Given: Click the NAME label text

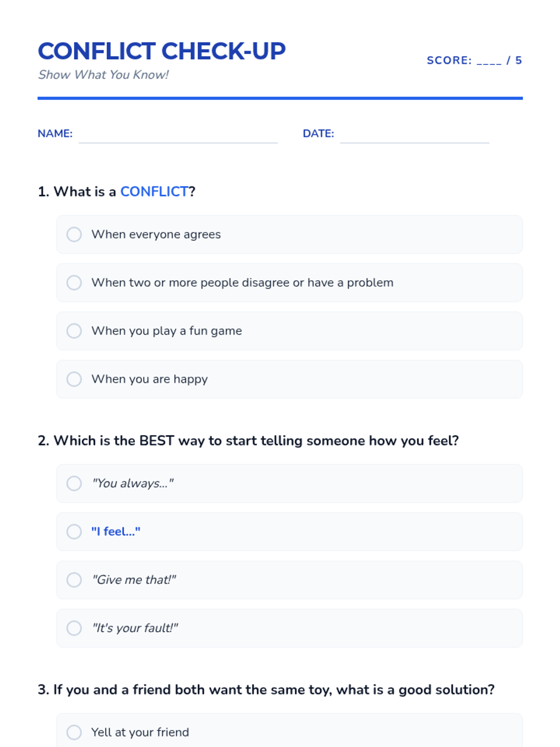Looking at the screenshot, I should [55, 134].
